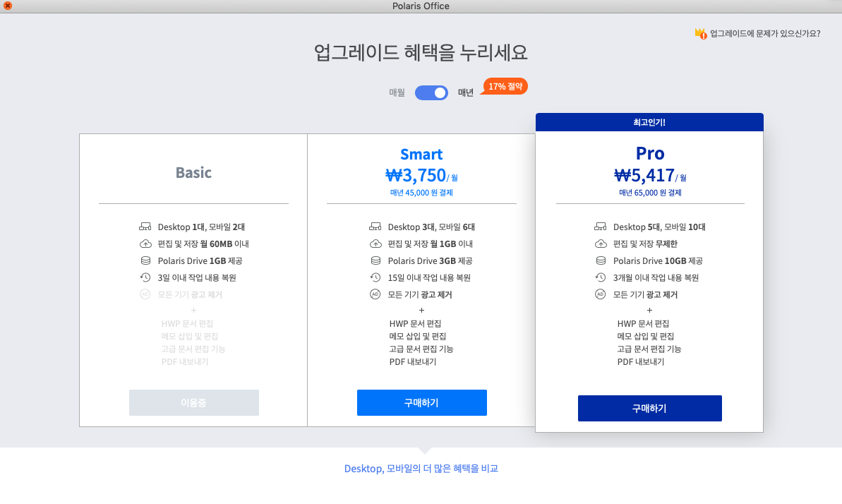842x504 pixels.
Task: Click the Smart plan ad removal icon
Action: [375, 294]
